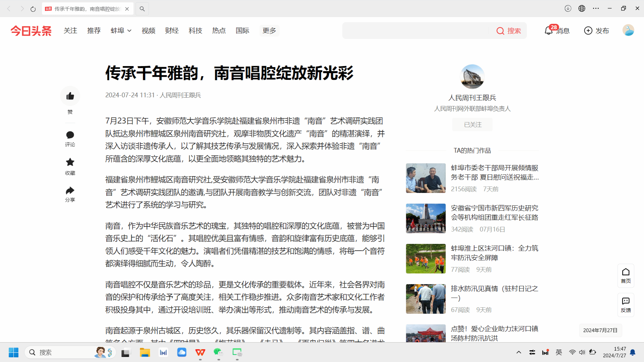Open the 更多 navigation menu
This screenshot has width=644, height=362.
(269, 31)
